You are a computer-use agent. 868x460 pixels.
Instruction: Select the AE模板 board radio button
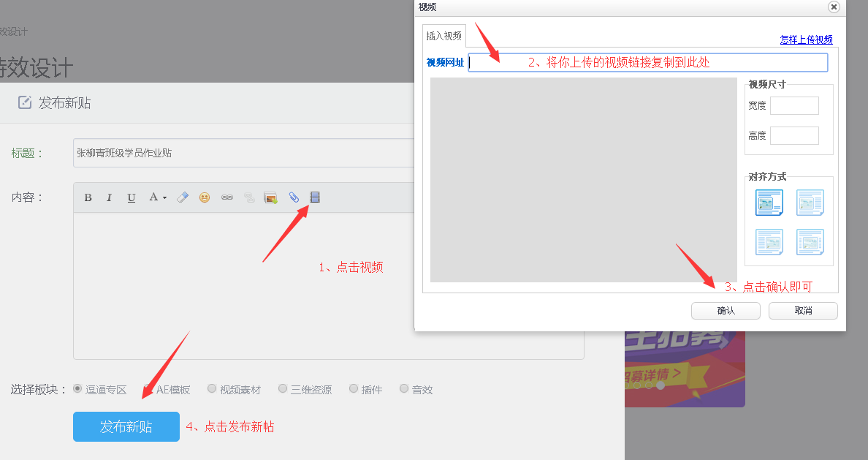pos(148,389)
